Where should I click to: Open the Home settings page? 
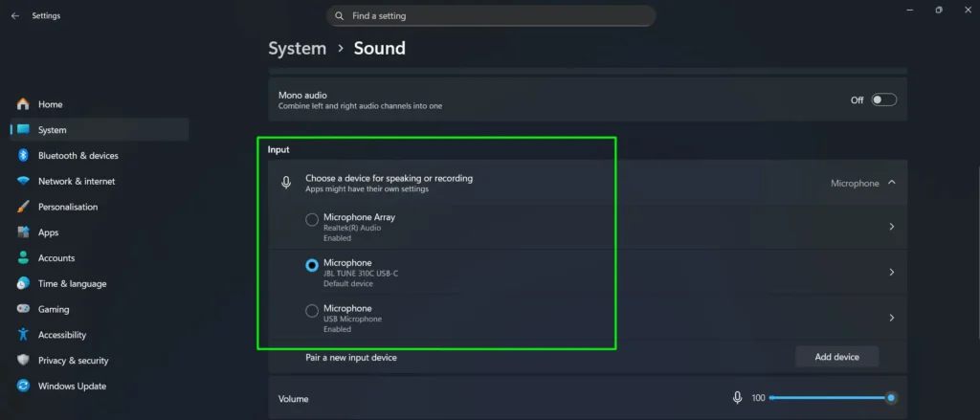point(100,104)
